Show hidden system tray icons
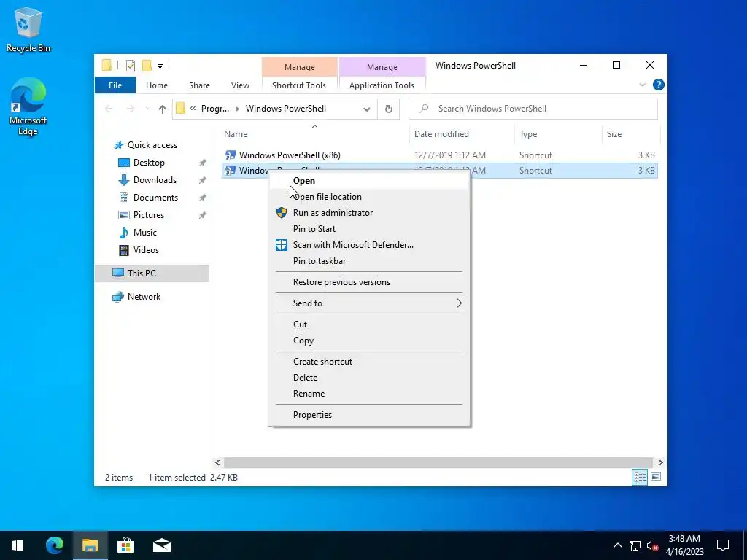The width and height of the screenshot is (747, 560). tap(617, 545)
